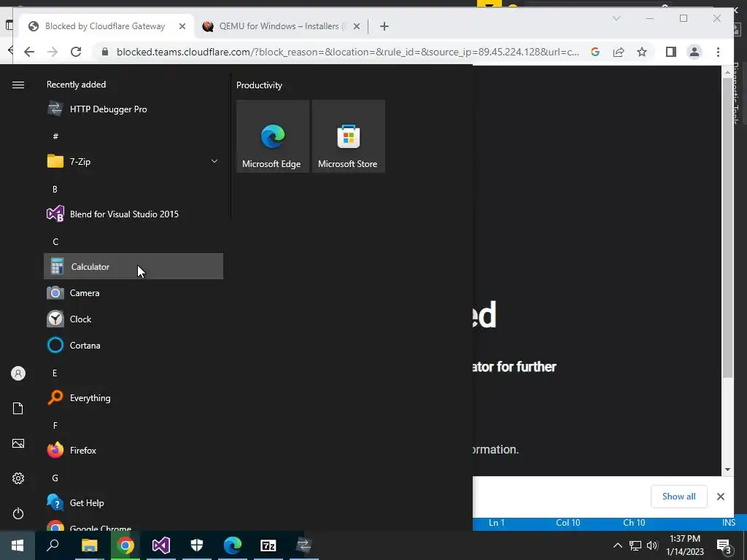The width and height of the screenshot is (747, 560).
Task: Focus the Chrome address bar URL
Action: tap(348, 52)
